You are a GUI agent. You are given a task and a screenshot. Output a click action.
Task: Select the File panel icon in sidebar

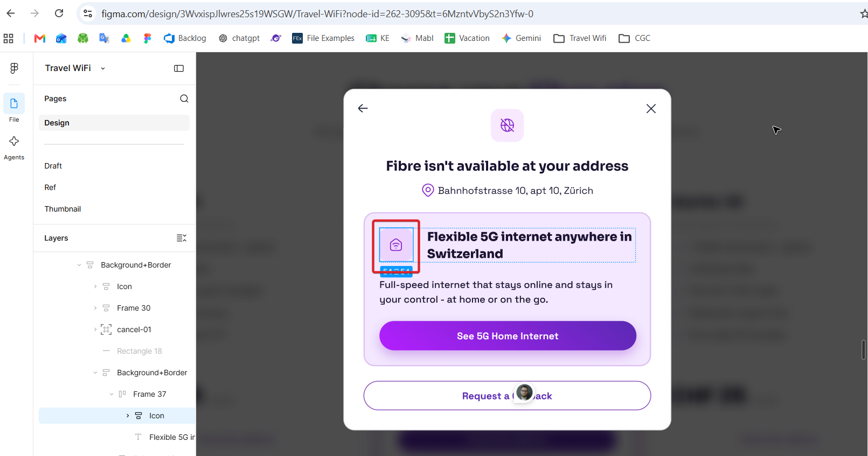click(14, 103)
